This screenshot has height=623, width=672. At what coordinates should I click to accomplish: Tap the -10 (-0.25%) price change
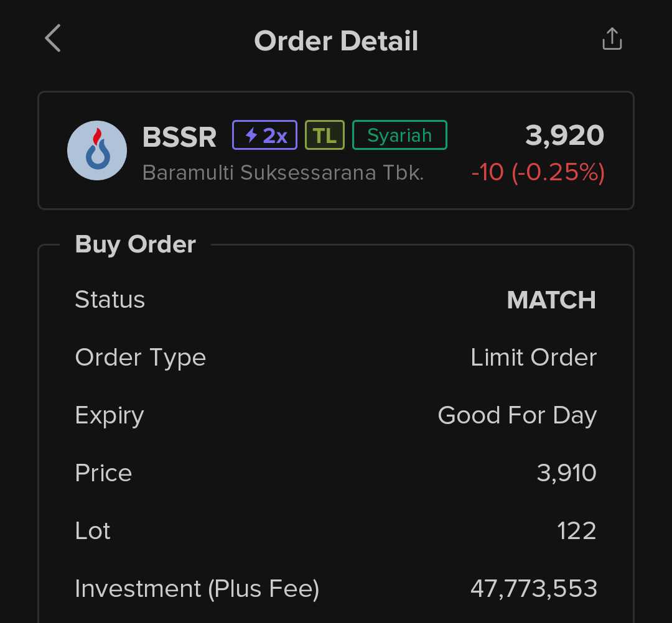click(538, 172)
